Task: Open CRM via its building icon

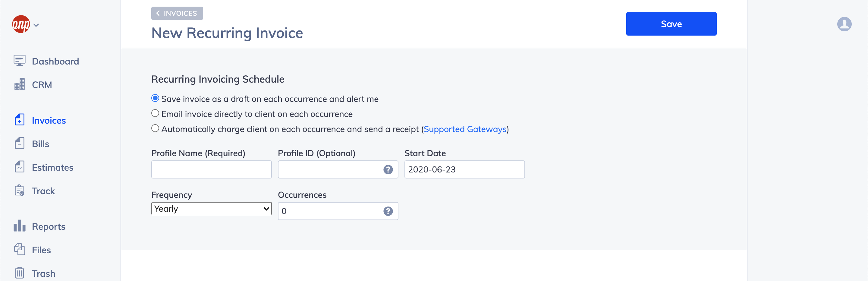Action: tap(20, 84)
